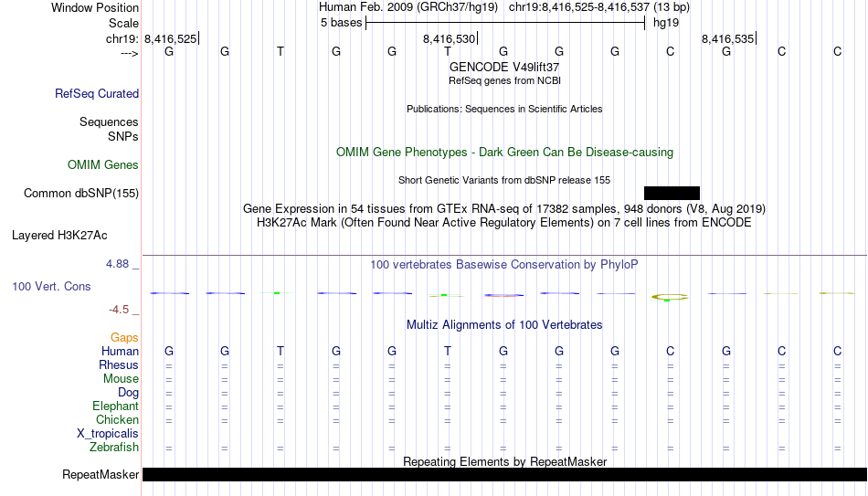Click OMIM Gene Phenotypes track title

[x=505, y=153]
